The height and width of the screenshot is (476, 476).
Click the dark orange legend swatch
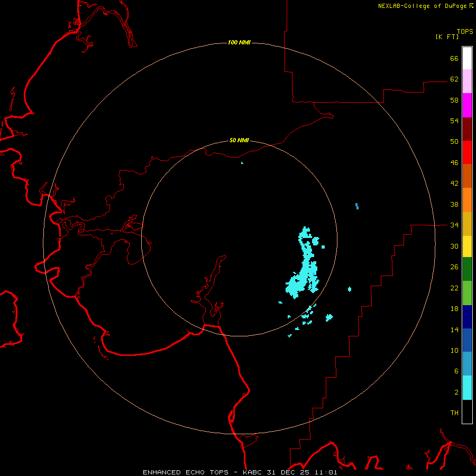coord(467,176)
